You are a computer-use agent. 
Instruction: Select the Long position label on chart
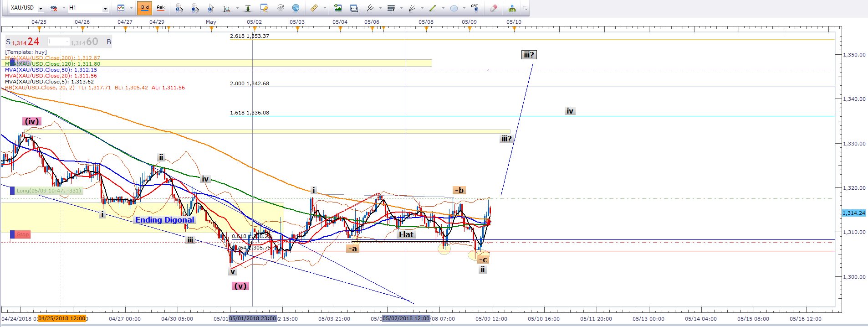tap(48, 191)
